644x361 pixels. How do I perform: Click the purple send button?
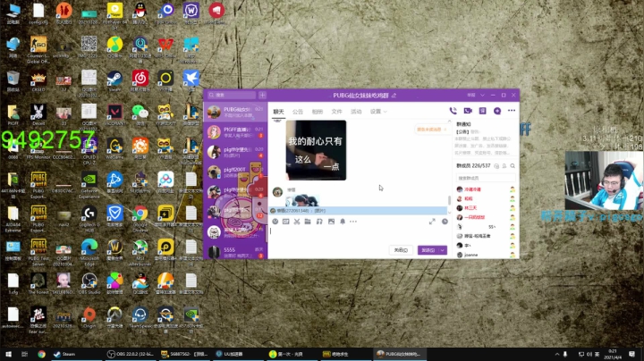click(428, 250)
